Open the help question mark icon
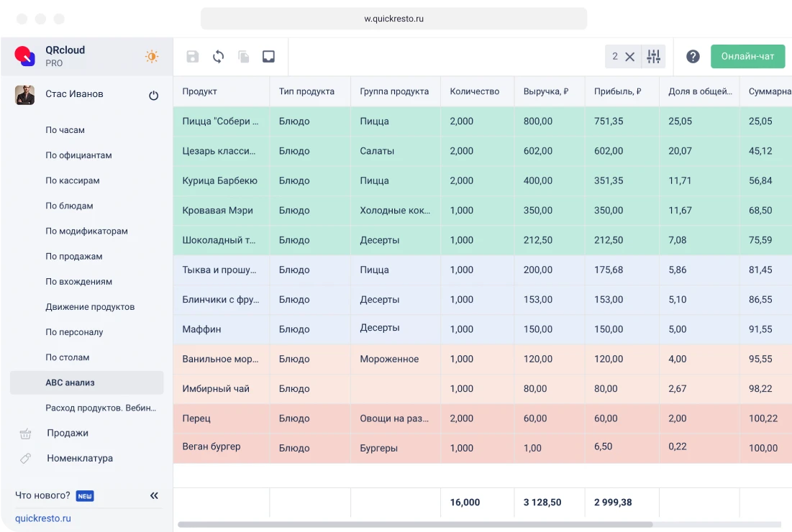The height and width of the screenshot is (532, 792). click(x=693, y=57)
